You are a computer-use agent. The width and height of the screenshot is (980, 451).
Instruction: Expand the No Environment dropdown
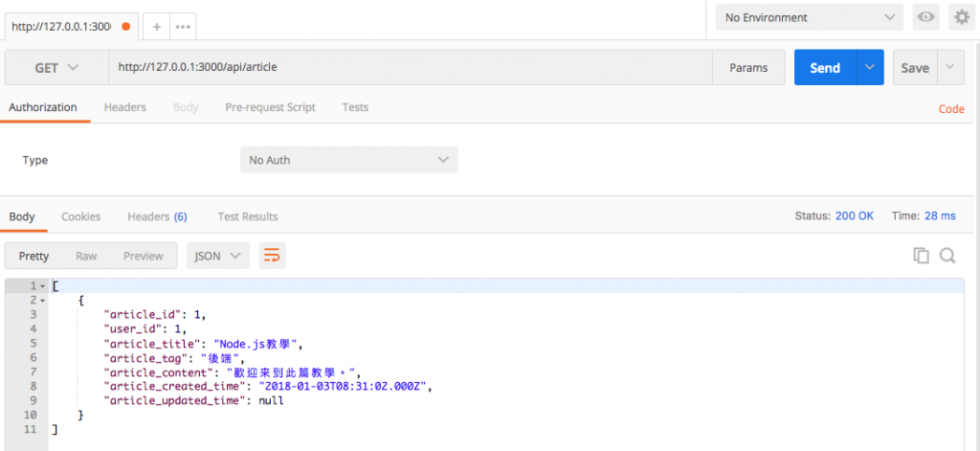pyautogui.click(x=809, y=17)
